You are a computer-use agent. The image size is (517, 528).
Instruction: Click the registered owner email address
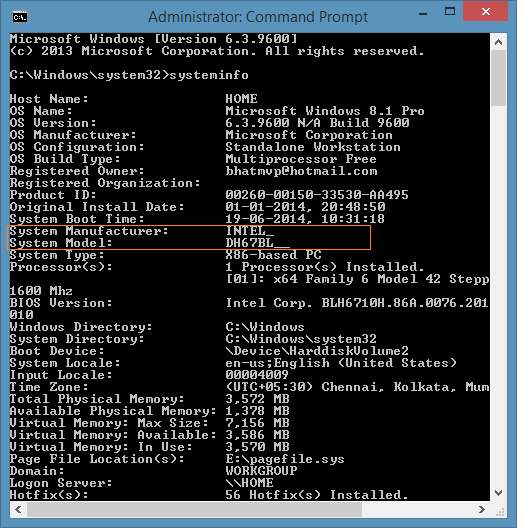point(301,171)
